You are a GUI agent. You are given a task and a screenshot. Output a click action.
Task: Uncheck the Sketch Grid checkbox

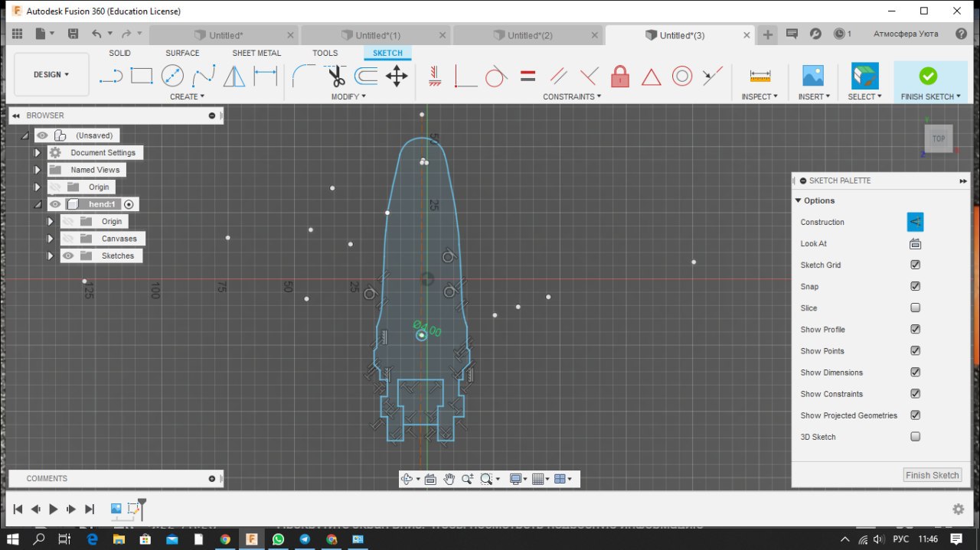click(915, 265)
